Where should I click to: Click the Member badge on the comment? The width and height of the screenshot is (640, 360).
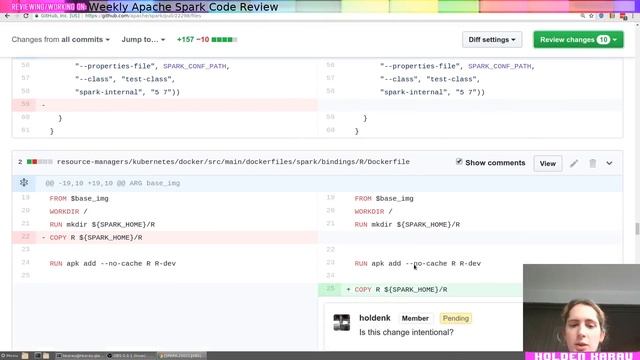pyautogui.click(x=415, y=318)
